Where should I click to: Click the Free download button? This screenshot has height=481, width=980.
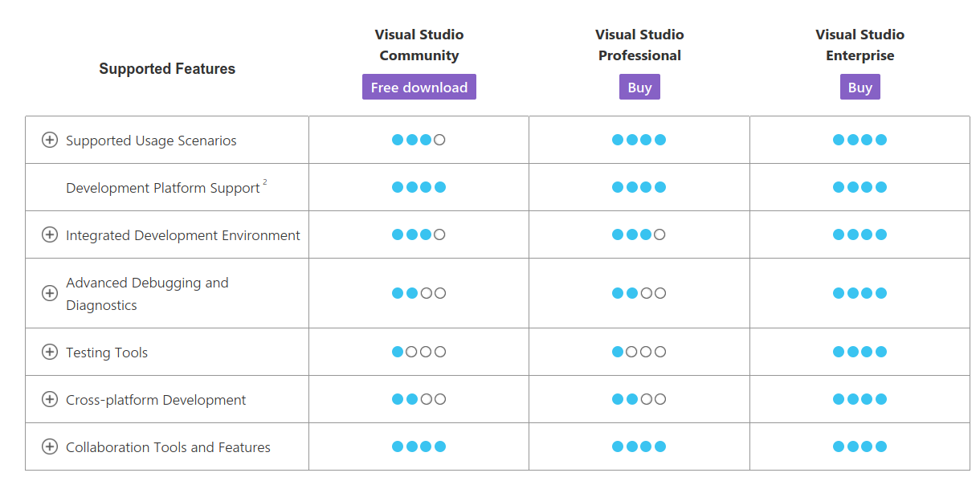pyautogui.click(x=419, y=86)
